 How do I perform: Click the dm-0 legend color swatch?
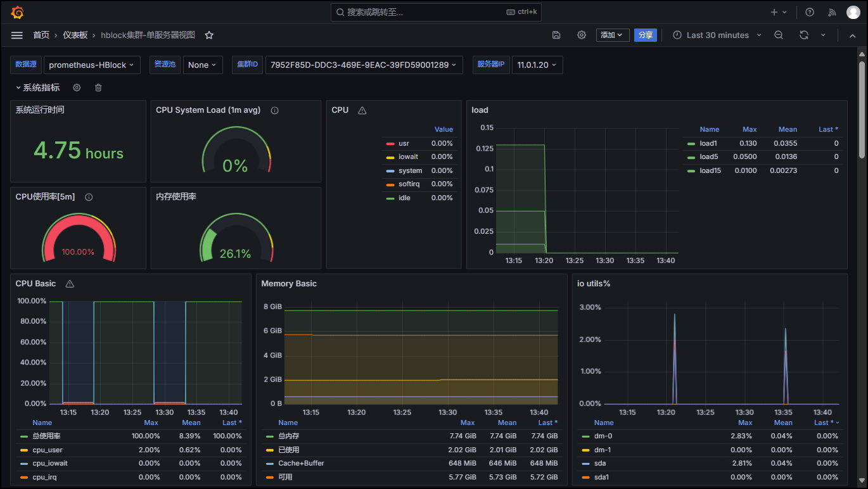(585, 436)
